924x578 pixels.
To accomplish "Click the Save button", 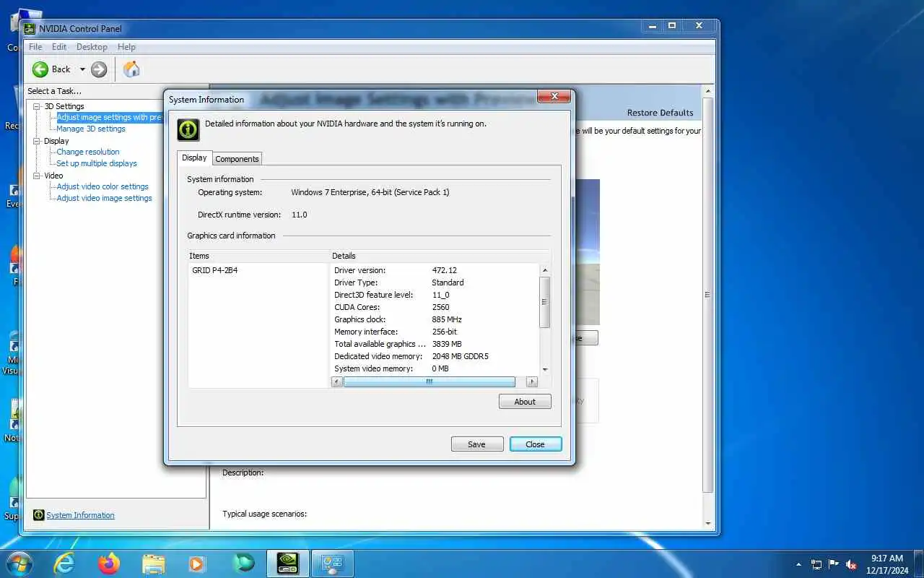I will pyautogui.click(x=476, y=444).
